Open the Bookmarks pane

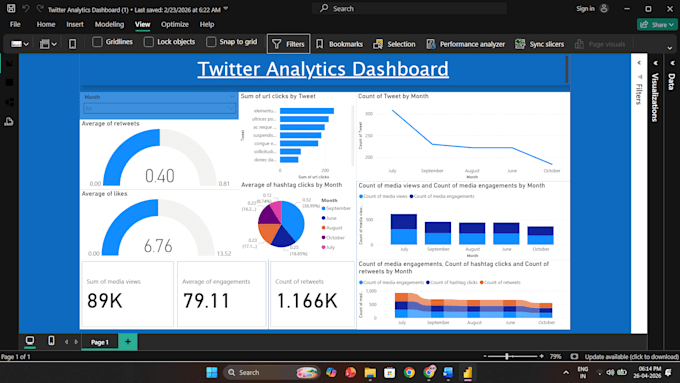point(339,44)
